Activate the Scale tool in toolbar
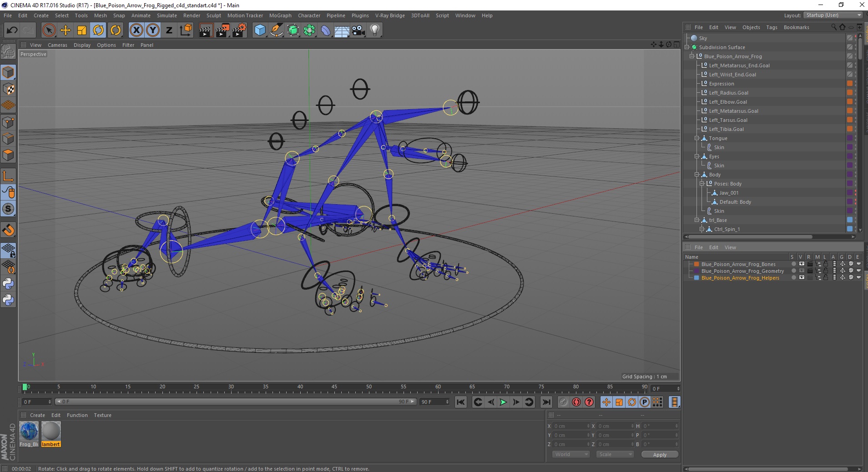Image resolution: width=868 pixels, height=472 pixels. [x=82, y=30]
